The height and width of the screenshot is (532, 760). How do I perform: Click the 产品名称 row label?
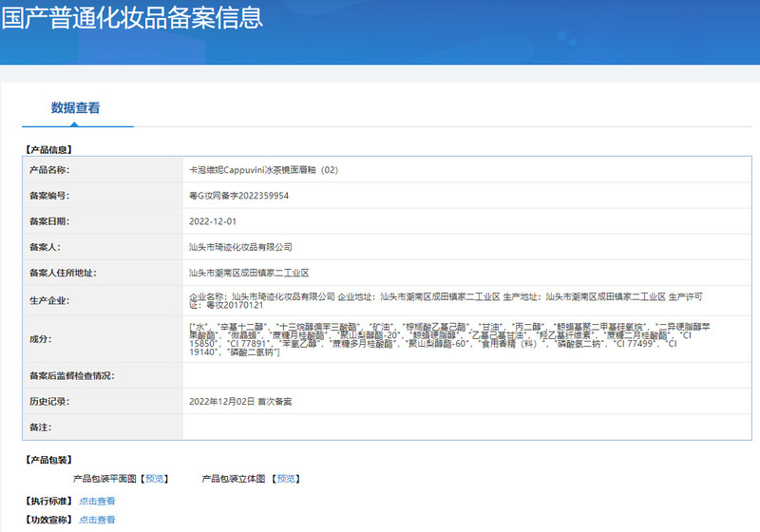tap(49, 170)
